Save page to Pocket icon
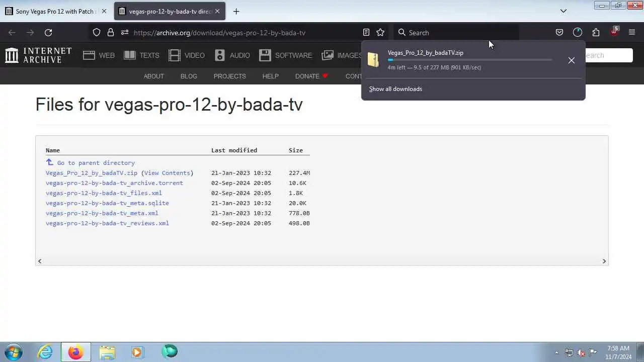This screenshot has height=362, width=644. coord(559,32)
